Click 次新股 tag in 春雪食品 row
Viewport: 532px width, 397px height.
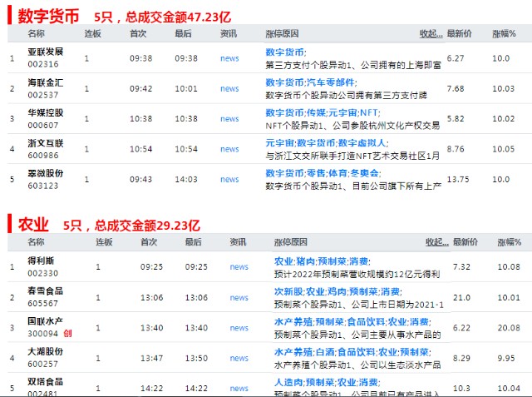(x=288, y=292)
